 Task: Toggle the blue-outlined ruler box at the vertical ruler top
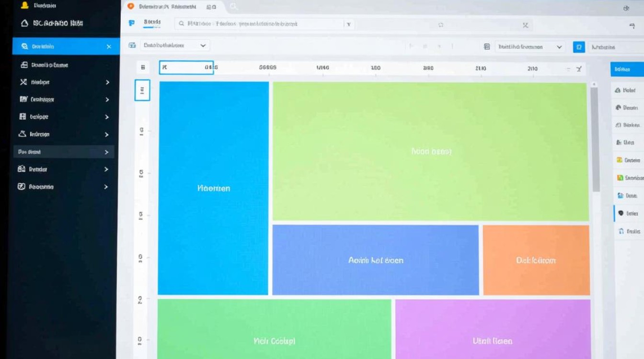pyautogui.click(x=142, y=90)
